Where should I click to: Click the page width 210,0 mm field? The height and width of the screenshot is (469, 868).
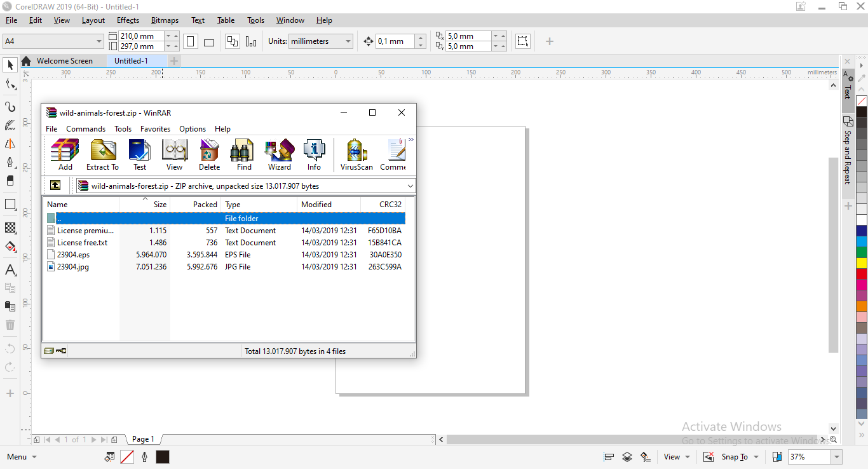[x=141, y=36]
